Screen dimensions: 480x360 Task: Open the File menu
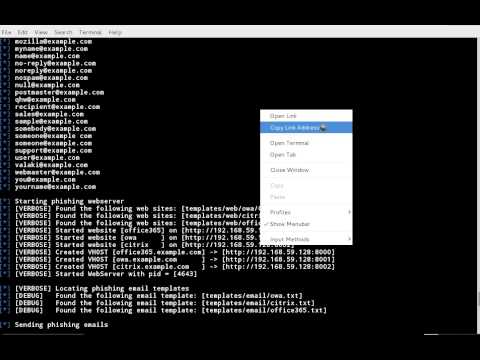(x=6, y=32)
